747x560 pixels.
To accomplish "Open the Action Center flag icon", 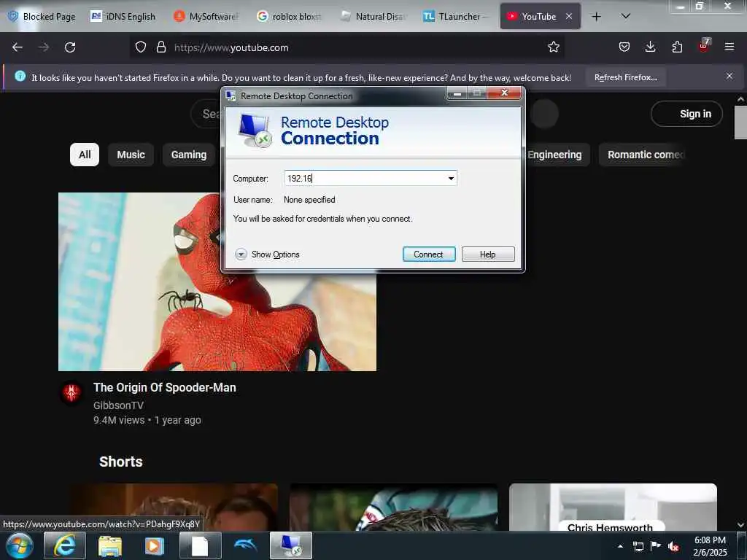I will pos(656,546).
